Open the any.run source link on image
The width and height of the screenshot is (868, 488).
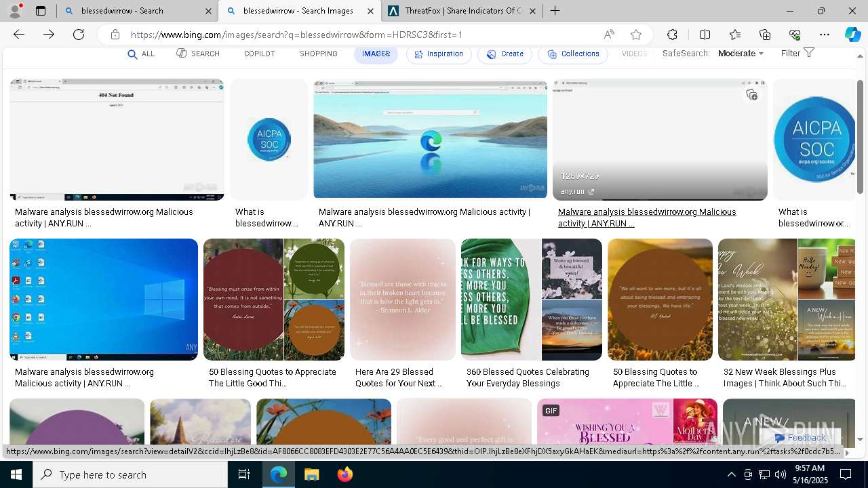pyautogui.click(x=577, y=192)
